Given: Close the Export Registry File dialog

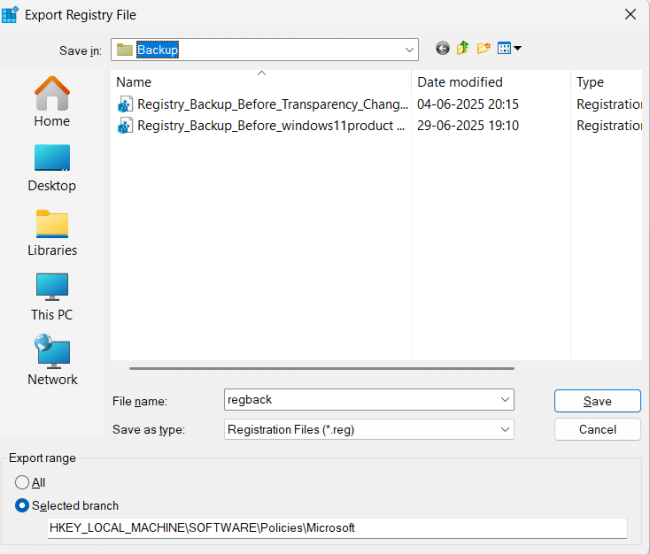Looking at the screenshot, I should 630,15.
